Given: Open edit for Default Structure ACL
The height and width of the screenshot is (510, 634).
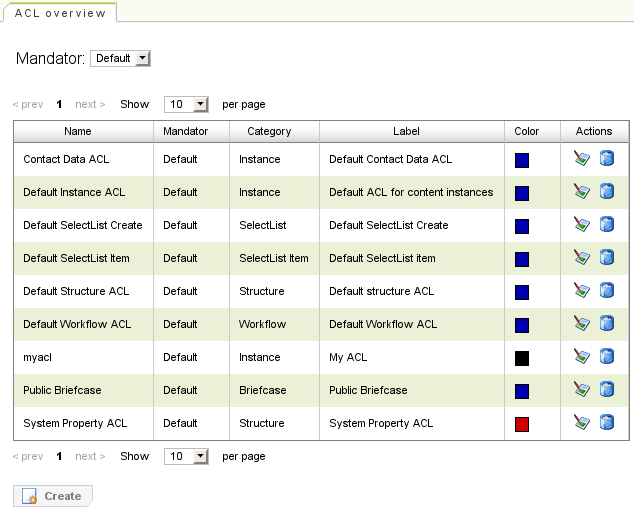Looking at the screenshot, I should point(581,291).
